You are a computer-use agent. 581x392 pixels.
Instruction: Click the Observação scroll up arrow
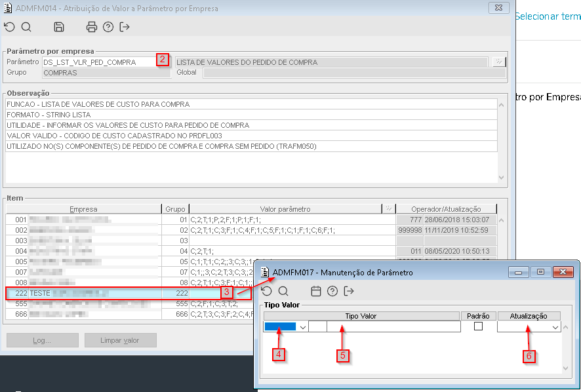(502, 105)
